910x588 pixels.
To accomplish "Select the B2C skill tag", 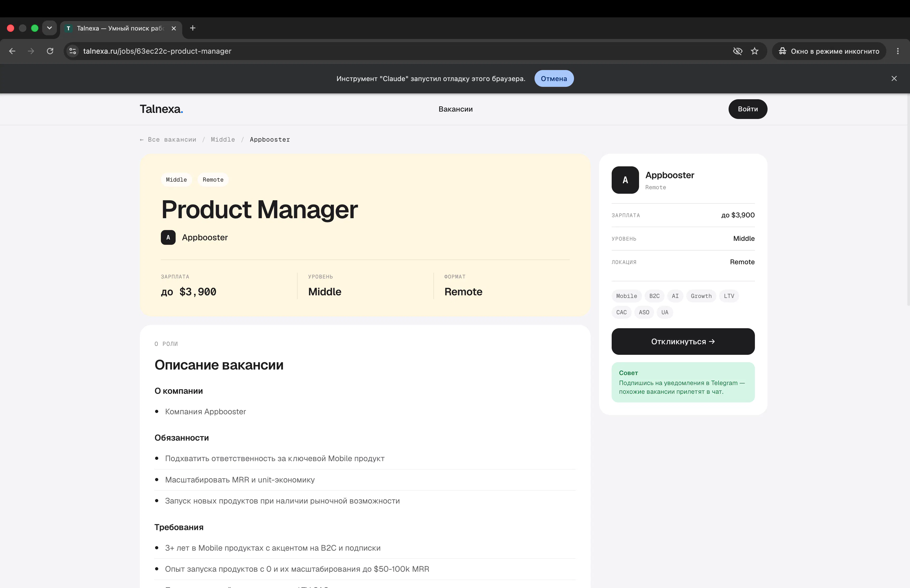I will click(655, 296).
